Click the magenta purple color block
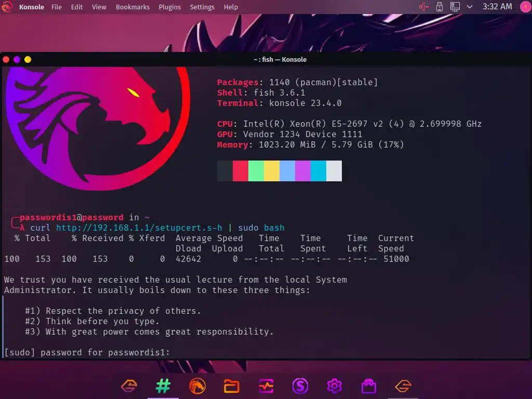Image resolution: width=532 pixels, height=399 pixels. pyautogui.click(x=303, y=171)
